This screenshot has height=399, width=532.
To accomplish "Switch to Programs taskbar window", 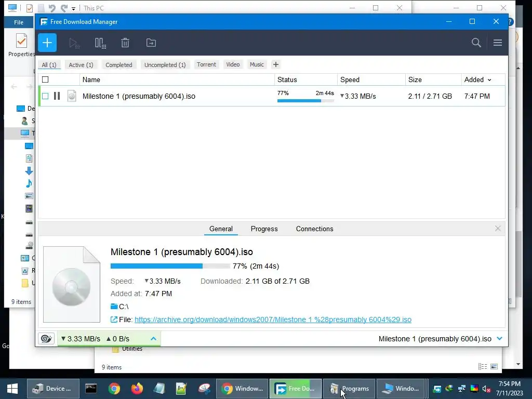I will (x=349, y=389).
